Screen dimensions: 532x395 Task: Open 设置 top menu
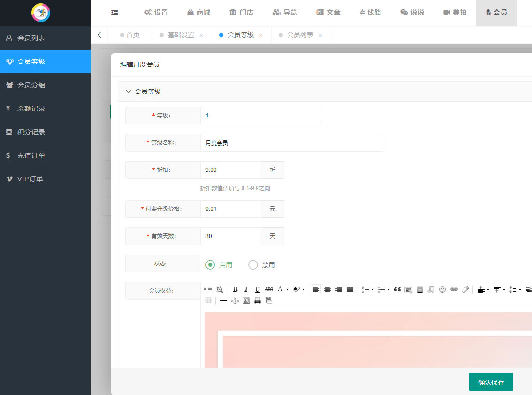[156, 13]
